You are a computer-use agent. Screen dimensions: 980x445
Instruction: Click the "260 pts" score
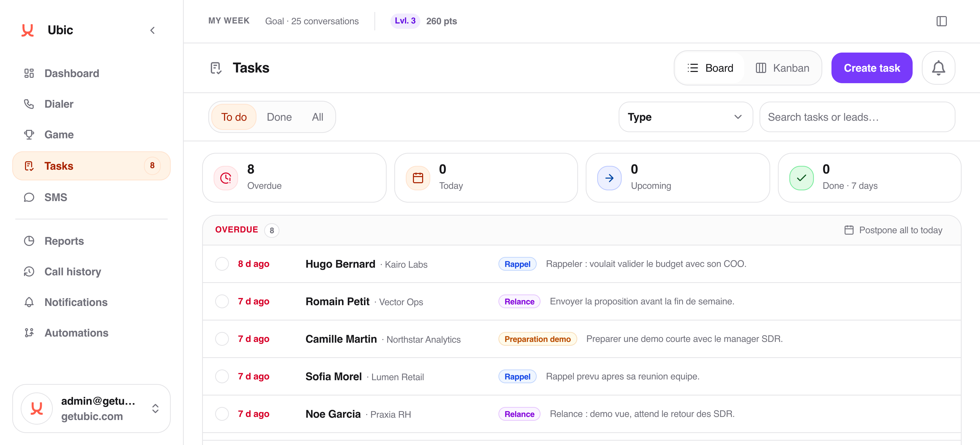[x=441, y=21]
